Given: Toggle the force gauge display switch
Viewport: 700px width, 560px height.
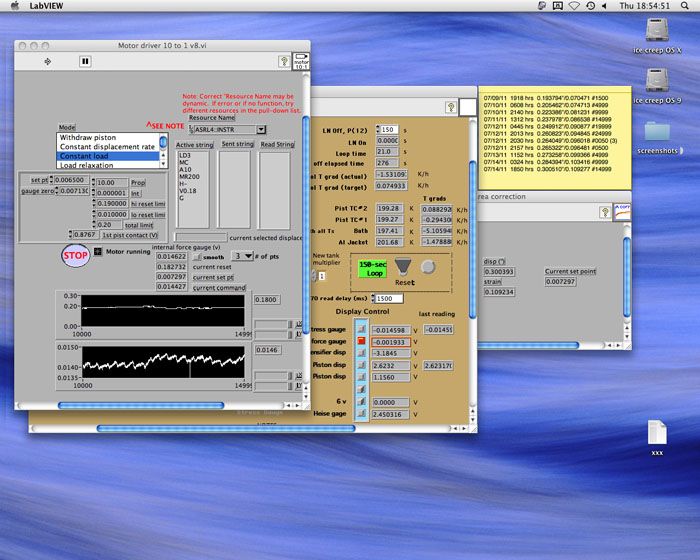Looking at the screenshot, I should click(x=361, y=341).
